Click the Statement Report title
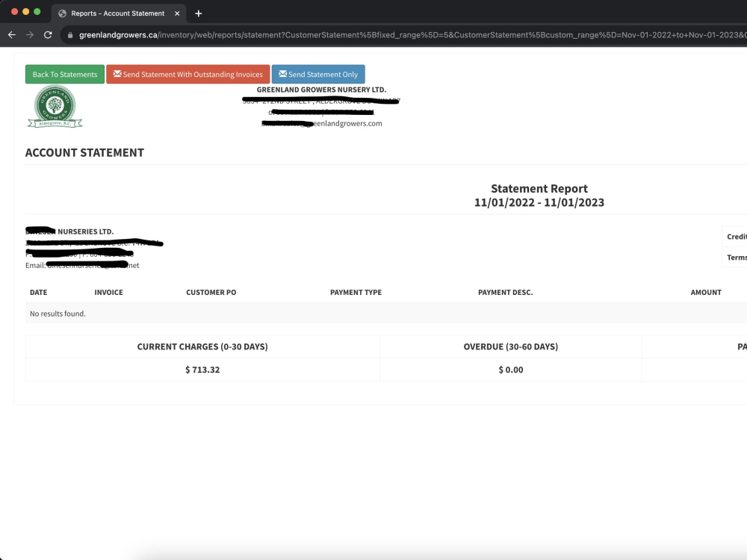 click(539, 189)
